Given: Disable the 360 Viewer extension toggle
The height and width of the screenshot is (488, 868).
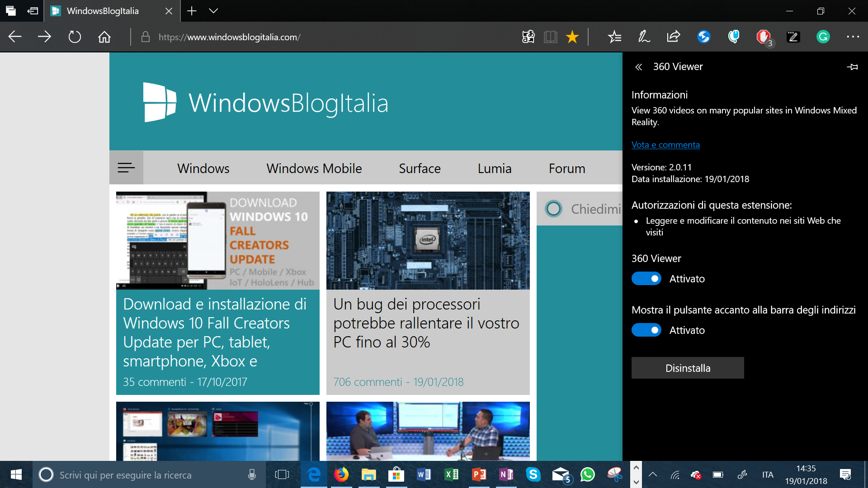Looking at the screenshot, I should tap(646, 279).
